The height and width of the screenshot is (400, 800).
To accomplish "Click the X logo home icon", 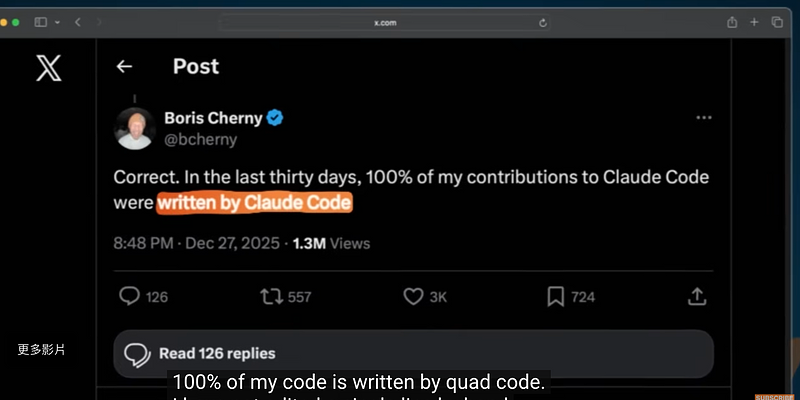I will (48, 68).
